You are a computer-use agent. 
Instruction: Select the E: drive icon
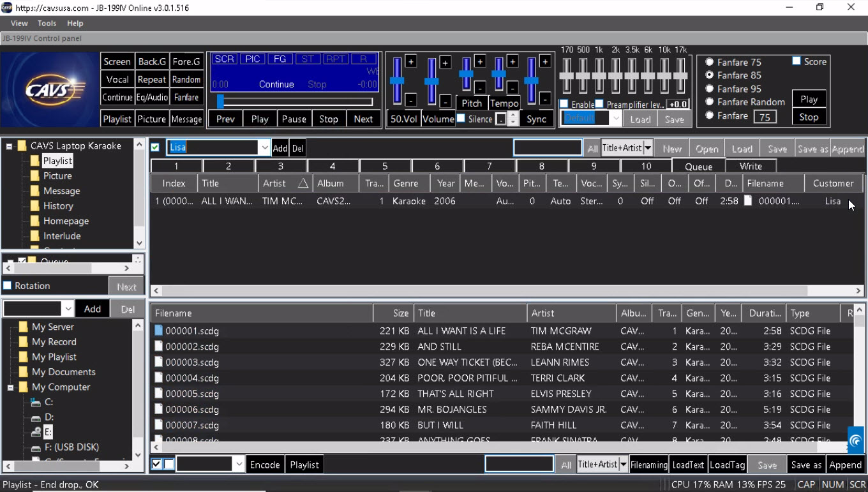36,432
